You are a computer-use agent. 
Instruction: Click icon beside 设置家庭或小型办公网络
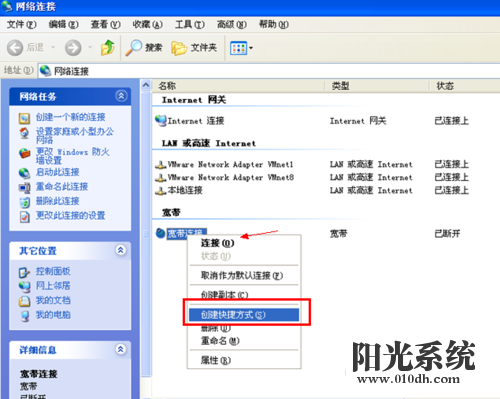[x=24, y=133]
